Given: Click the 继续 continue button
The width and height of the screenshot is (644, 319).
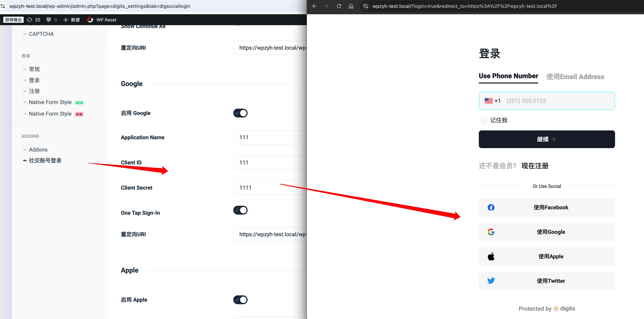Looking at the screenshot, I should (x=547, y=139).
